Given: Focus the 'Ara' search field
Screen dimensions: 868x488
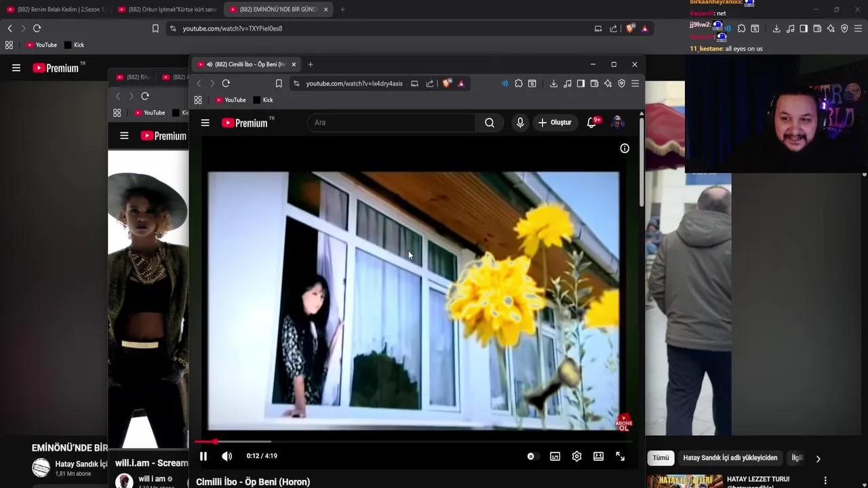Looking at the screenshot, I should click(x=391, y=123).
